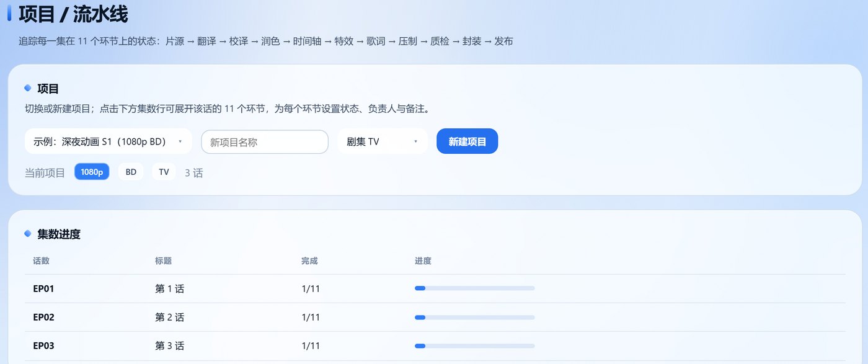Click the EP02 progress bar
The height and width of the screenshot is (364, 868).
(474, 317)
